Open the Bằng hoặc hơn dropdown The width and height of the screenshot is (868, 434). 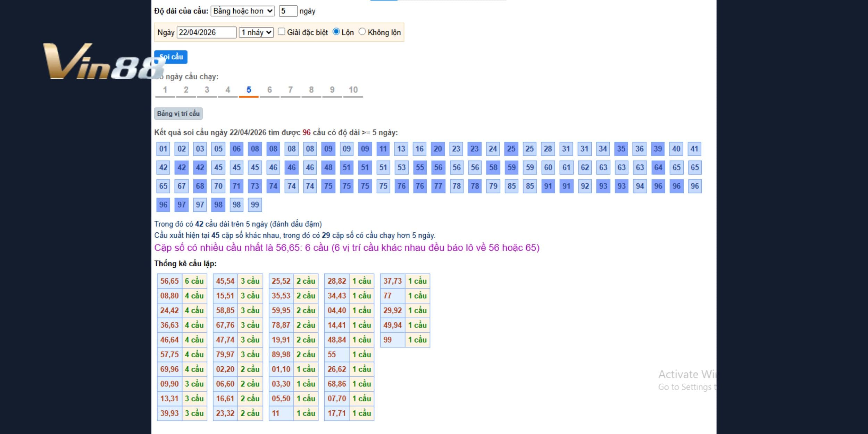[243, 11]
